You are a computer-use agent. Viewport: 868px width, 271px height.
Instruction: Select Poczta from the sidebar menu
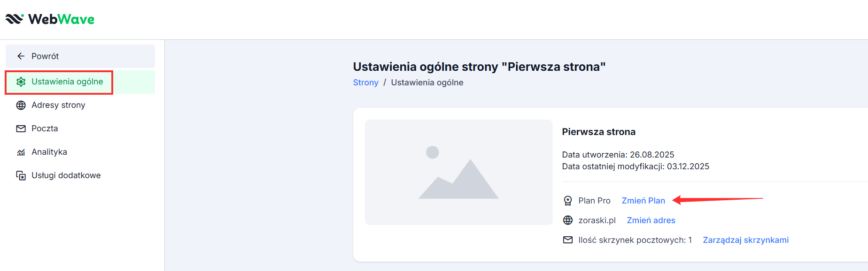45,128
